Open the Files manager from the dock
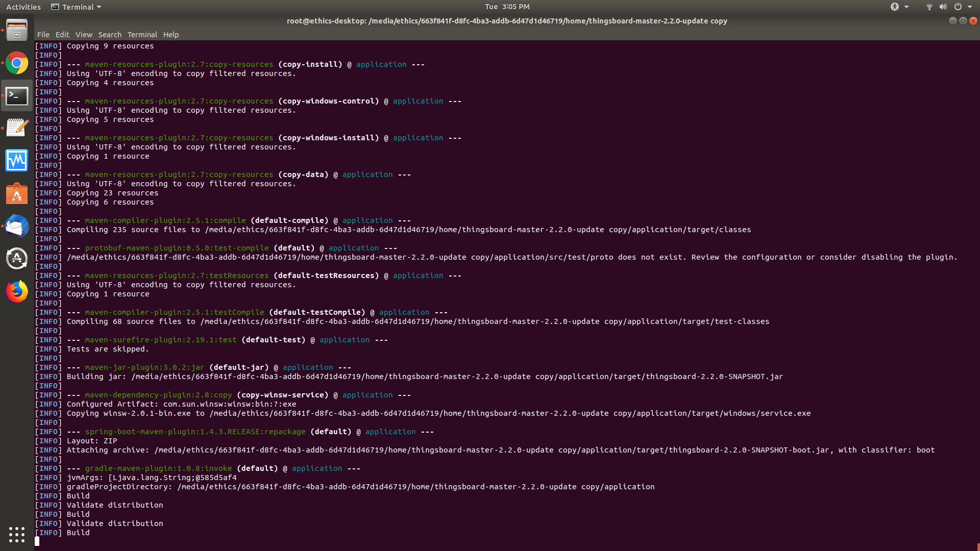Viewport: 980px width, 551px height. click(17, 31)
